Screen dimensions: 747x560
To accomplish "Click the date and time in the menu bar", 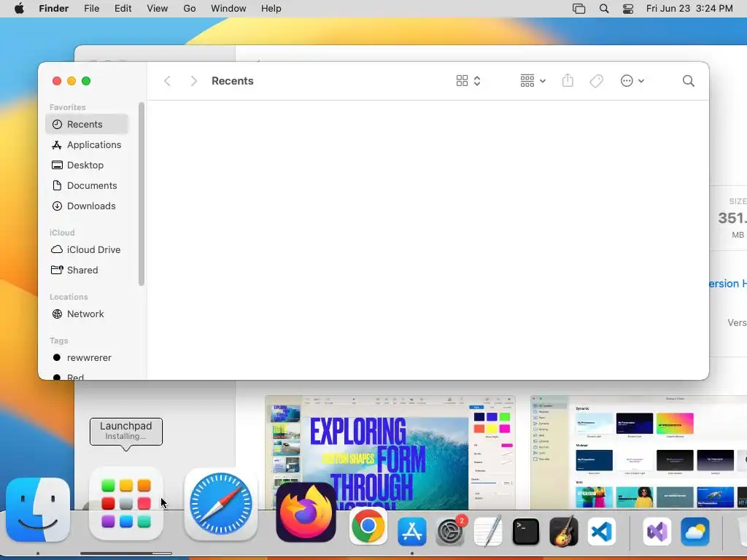I will pos(689,9).
